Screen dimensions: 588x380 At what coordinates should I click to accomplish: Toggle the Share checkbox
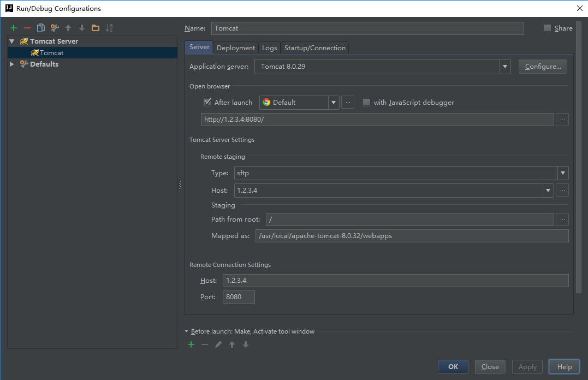(x=547, y=28)
